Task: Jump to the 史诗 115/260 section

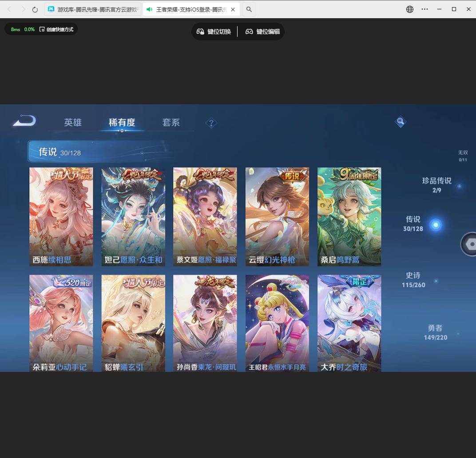Action: tap(413, 280)
